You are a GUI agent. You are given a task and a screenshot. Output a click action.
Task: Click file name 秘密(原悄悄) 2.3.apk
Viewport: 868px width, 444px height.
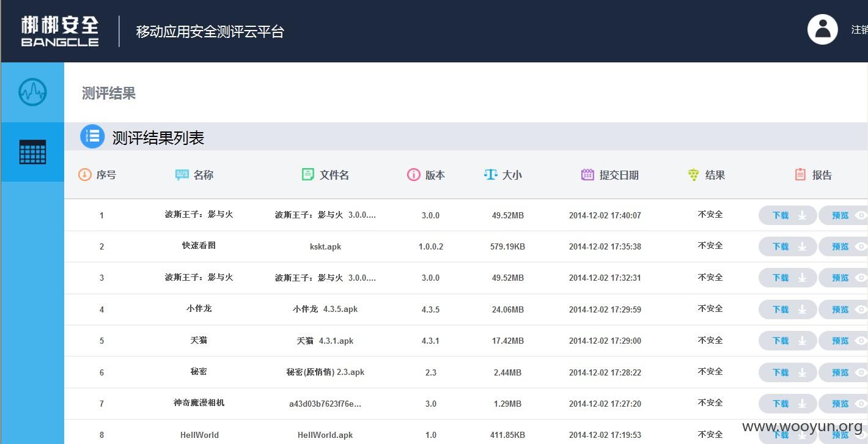pyautogui.click(x=325, y=372)
